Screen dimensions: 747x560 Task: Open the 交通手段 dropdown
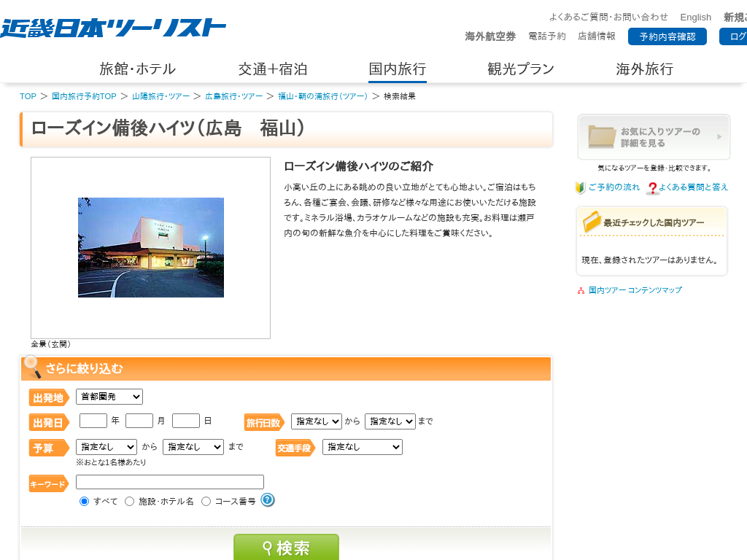pyautogui.click(x=363, y=447)
